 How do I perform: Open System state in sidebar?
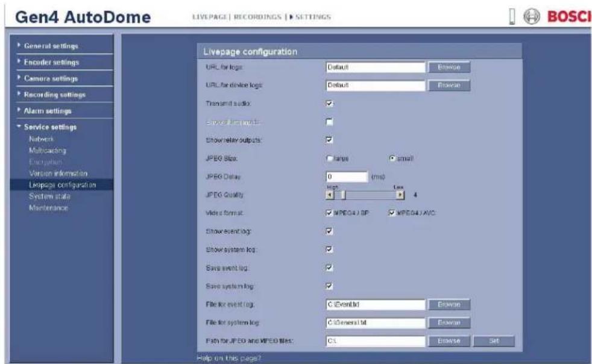tap(49, 196)
